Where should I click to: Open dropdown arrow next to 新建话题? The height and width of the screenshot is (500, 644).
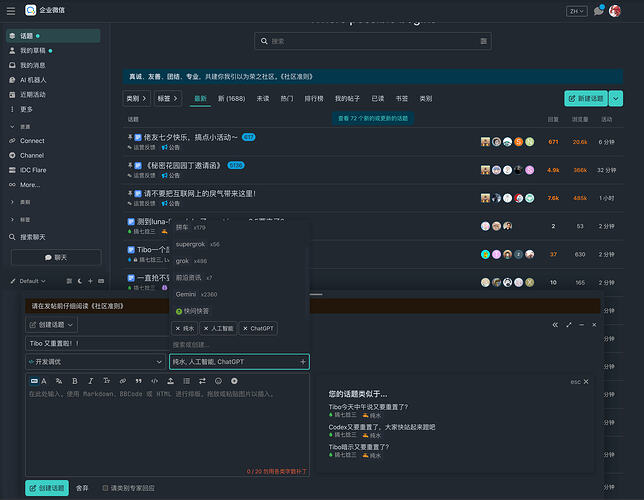tap(616, 99)
